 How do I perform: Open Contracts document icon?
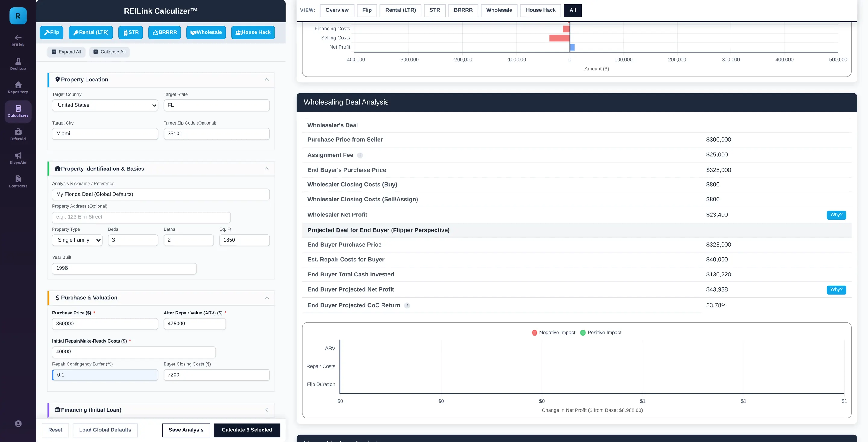pos(18,179)
